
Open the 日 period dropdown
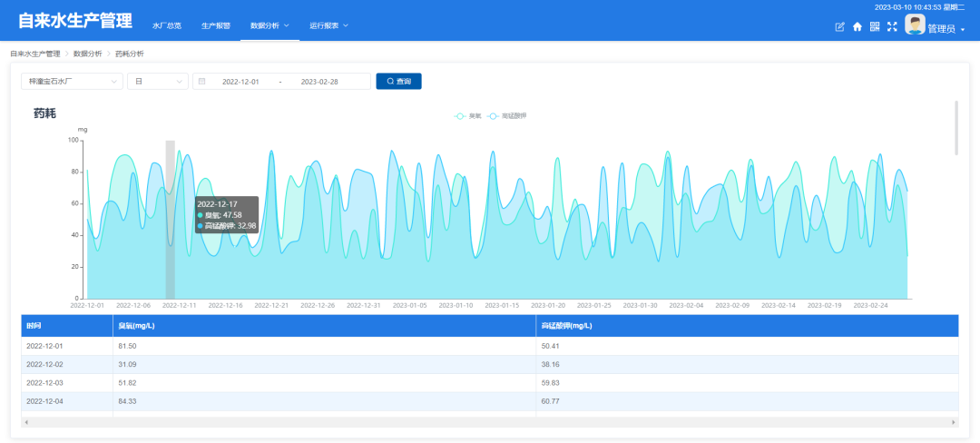pos(158,81)
